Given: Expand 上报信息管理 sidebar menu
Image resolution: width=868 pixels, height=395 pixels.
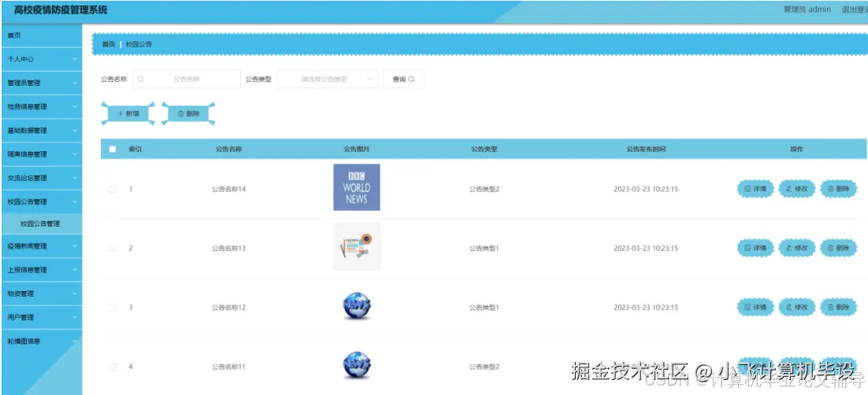Looking at the screenshot, I should click(42, 270).
